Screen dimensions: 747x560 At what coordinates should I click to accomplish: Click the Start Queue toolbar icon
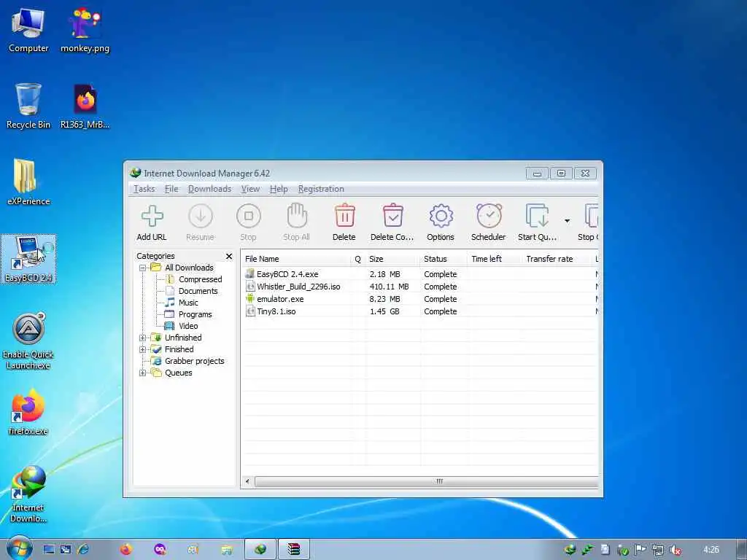tap(538, 216)
